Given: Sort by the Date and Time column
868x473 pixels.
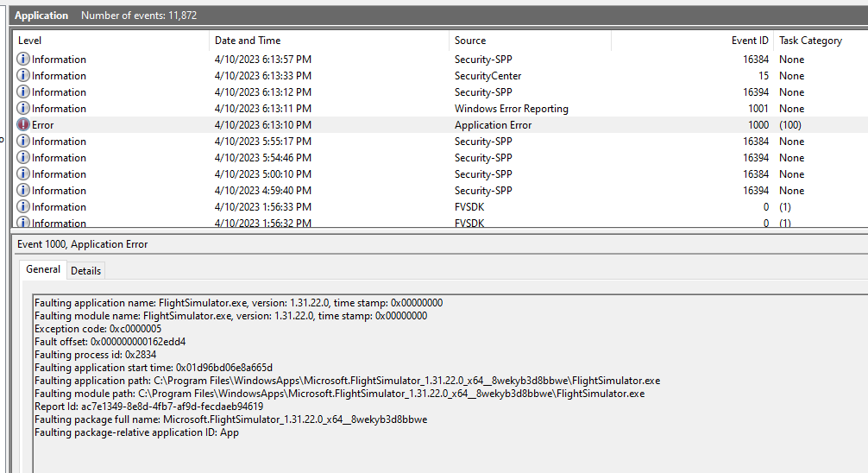Looking at the screenshot, I should coord(329,41).
